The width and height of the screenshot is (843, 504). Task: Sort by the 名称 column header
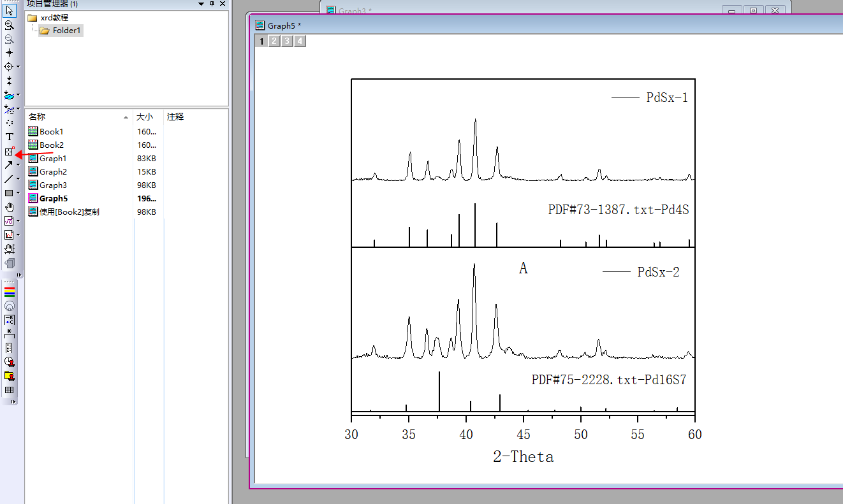pos(78,117)
